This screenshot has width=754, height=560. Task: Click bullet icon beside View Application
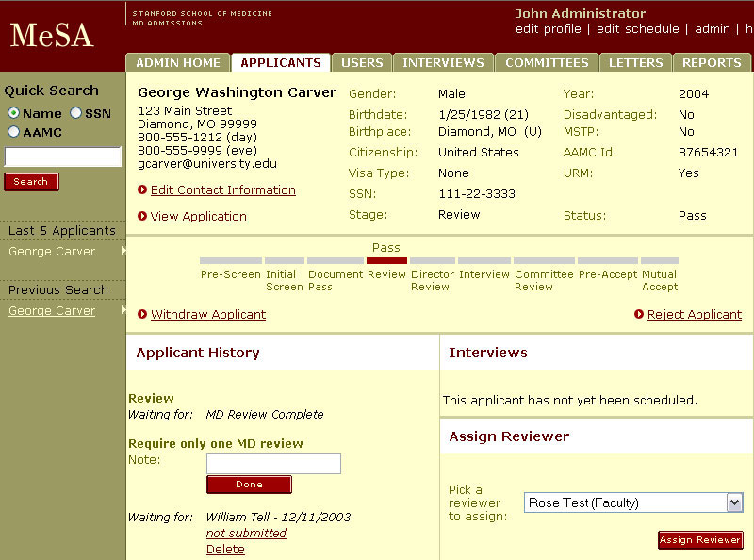(142, 217)
